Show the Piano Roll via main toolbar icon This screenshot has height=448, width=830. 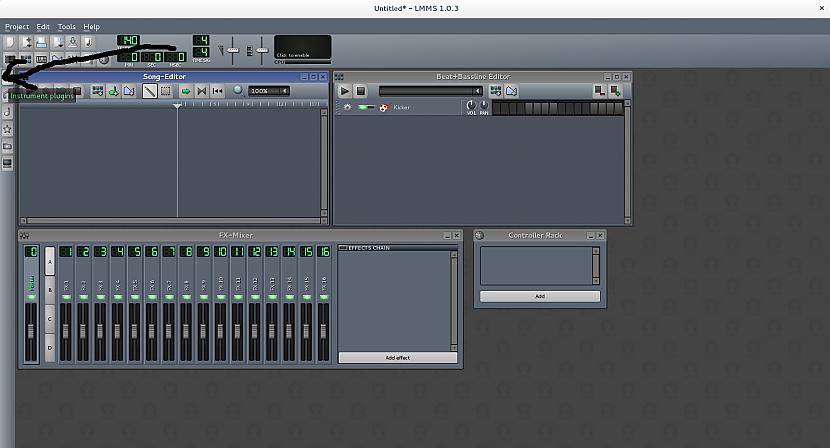click(41, 59)
